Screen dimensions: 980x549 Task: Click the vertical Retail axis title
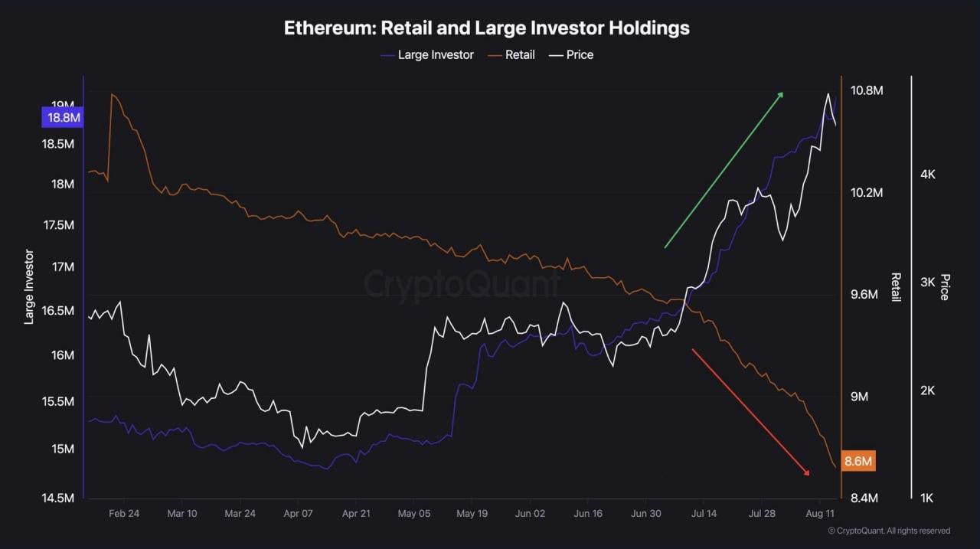(x=895, y=287)
